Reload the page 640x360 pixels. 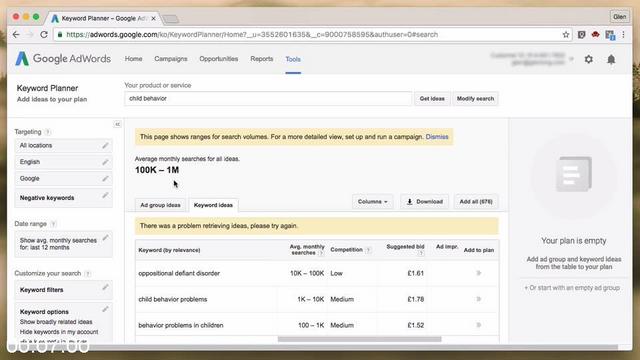click(44, 35)
